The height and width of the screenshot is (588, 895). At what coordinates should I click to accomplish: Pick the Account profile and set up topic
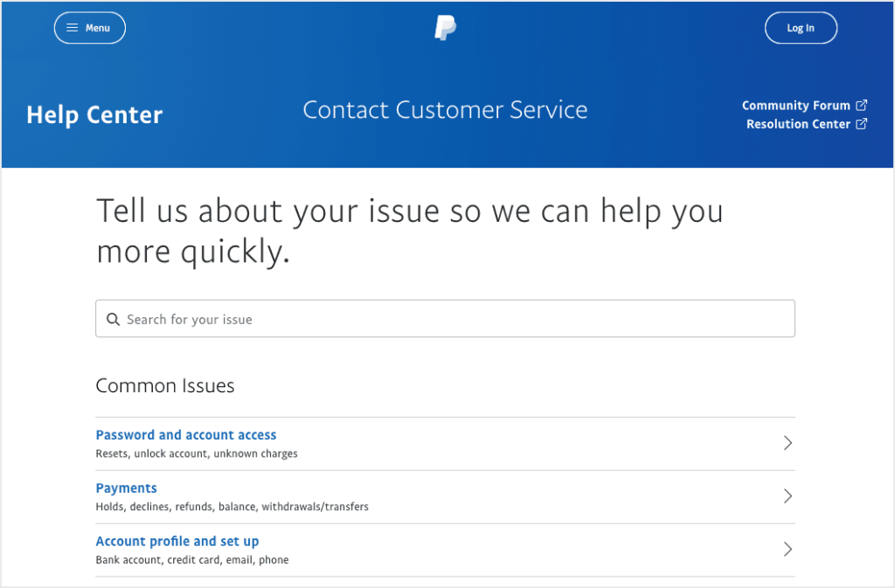click(x=177, y=541)
